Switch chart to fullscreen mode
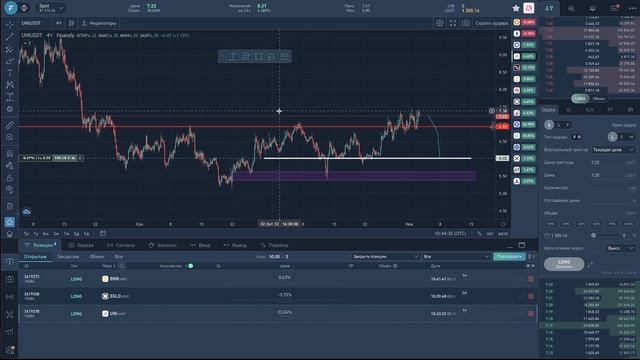The width and height of the screenshot is (640, 360). point(453,23)
